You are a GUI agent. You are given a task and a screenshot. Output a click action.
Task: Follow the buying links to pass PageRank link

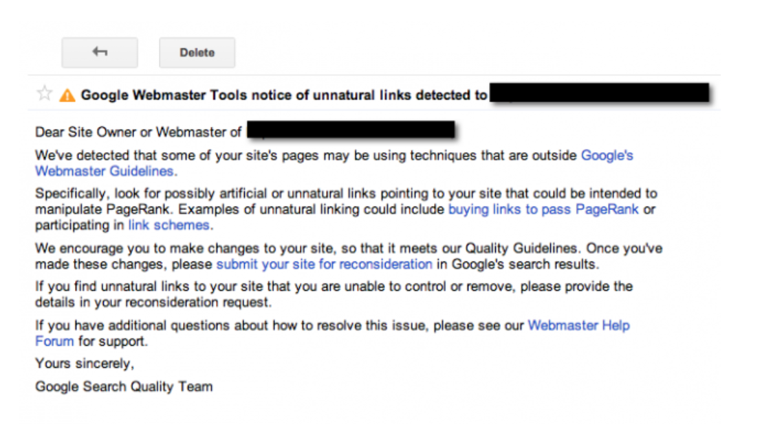click(x=543, y=210)
